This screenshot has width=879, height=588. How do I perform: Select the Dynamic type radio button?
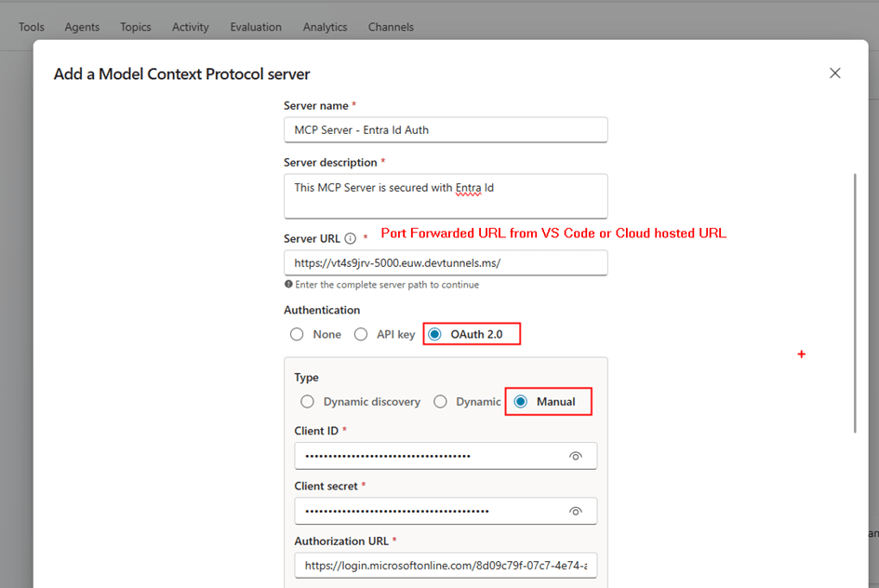point(441,402)
